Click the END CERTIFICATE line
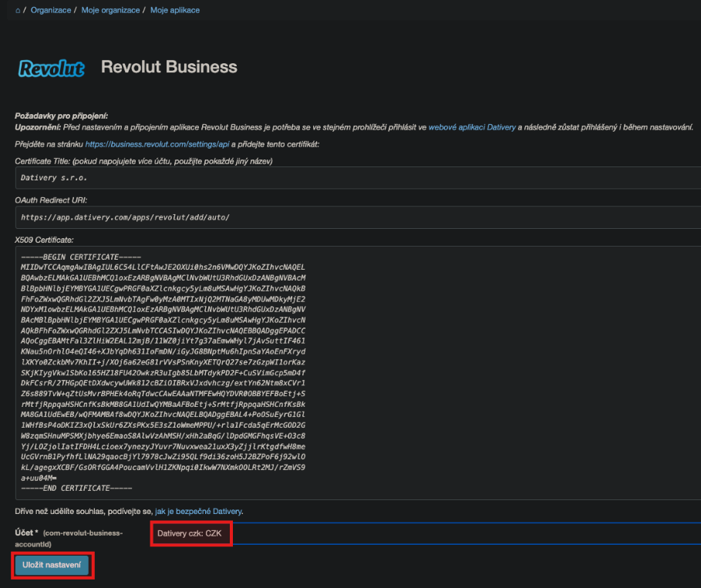The width and height of the screenshot is (701, 588). click(x=76, y=488)
